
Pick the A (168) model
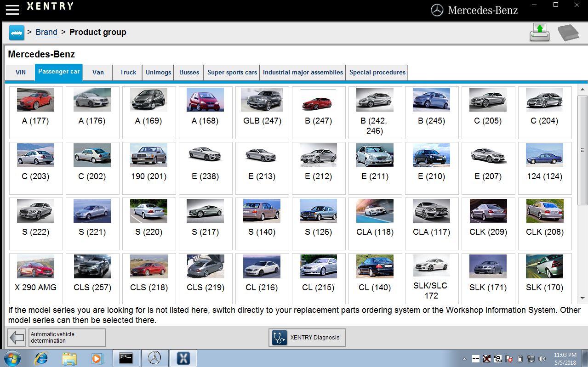point(206,113)
